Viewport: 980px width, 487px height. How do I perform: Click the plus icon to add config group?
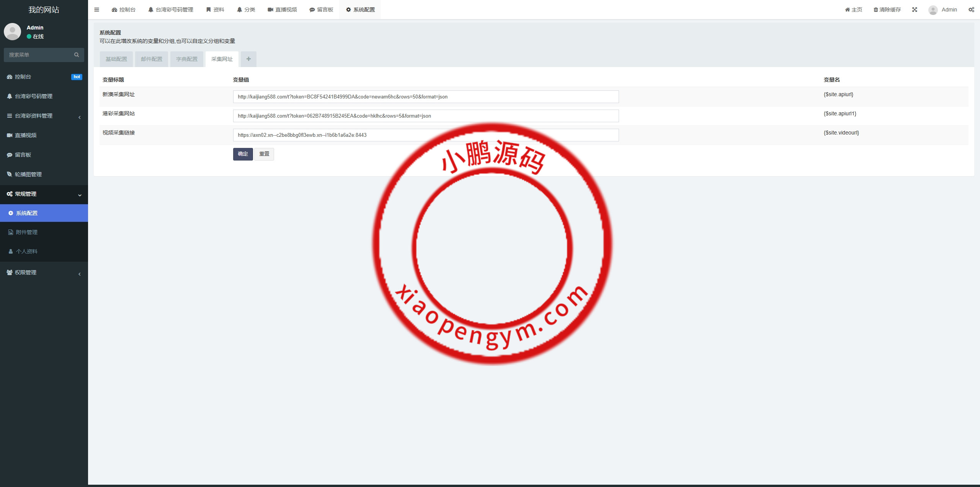[248, 59]
